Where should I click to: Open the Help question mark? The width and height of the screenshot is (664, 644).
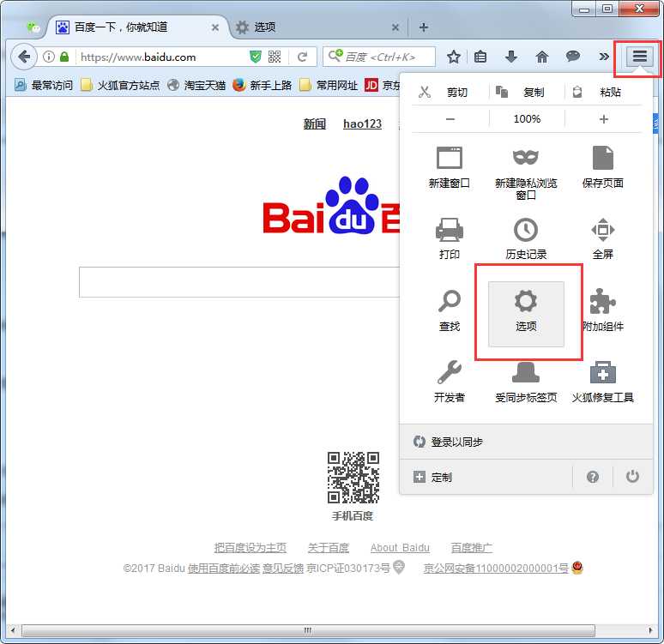click(x=593, y=477)
